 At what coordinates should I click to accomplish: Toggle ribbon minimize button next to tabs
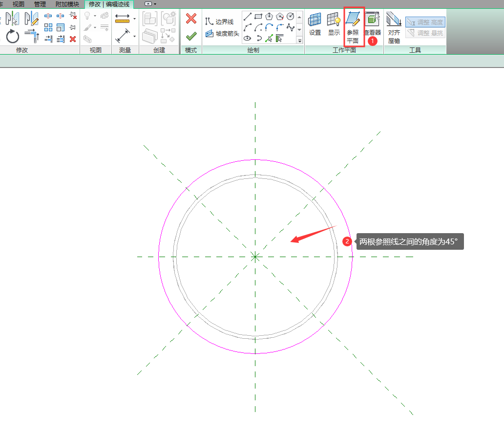[x=148, y=4]
